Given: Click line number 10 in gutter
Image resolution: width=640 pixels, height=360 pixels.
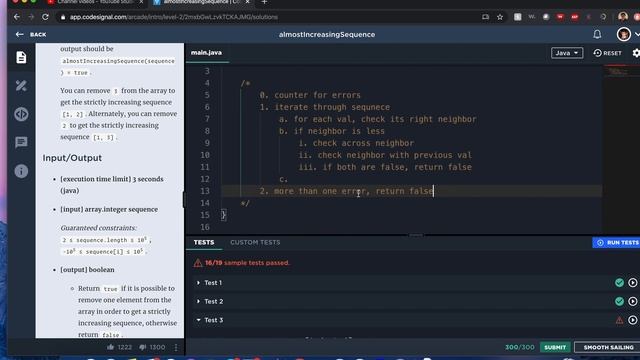Looking at the screenshot, I should tap(205, 155).
